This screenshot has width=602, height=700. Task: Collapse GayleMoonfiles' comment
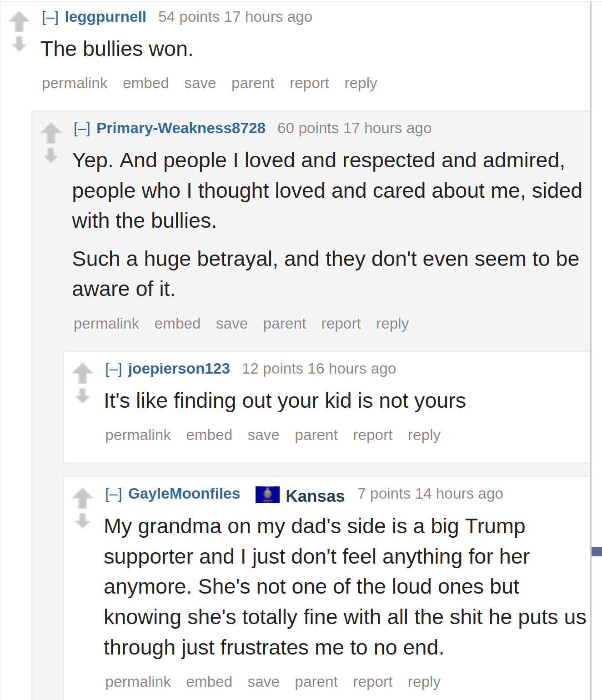click(114, 494)
